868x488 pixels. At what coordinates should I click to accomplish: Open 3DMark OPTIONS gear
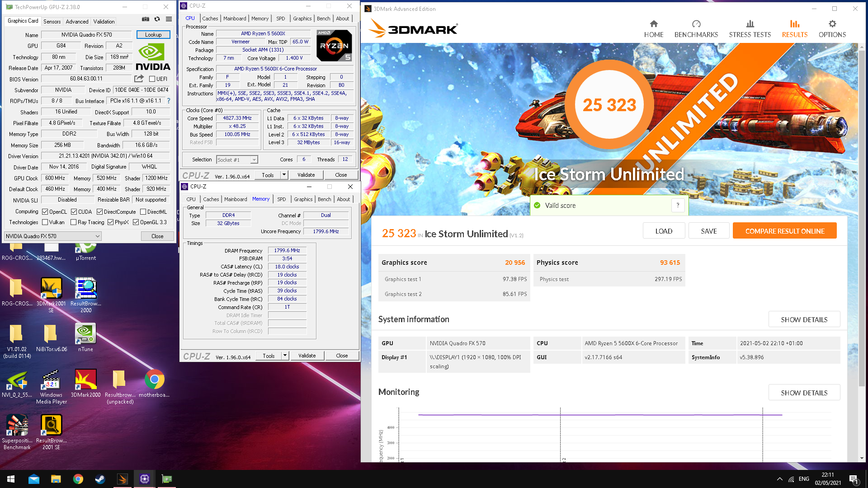pyautogui.click(x=832, y=29)
